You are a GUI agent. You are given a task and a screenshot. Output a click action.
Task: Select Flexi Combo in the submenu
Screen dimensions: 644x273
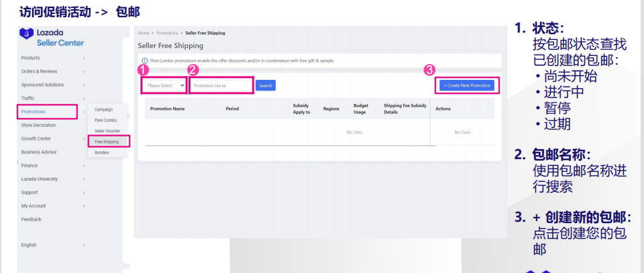click(x=106, y=120)
